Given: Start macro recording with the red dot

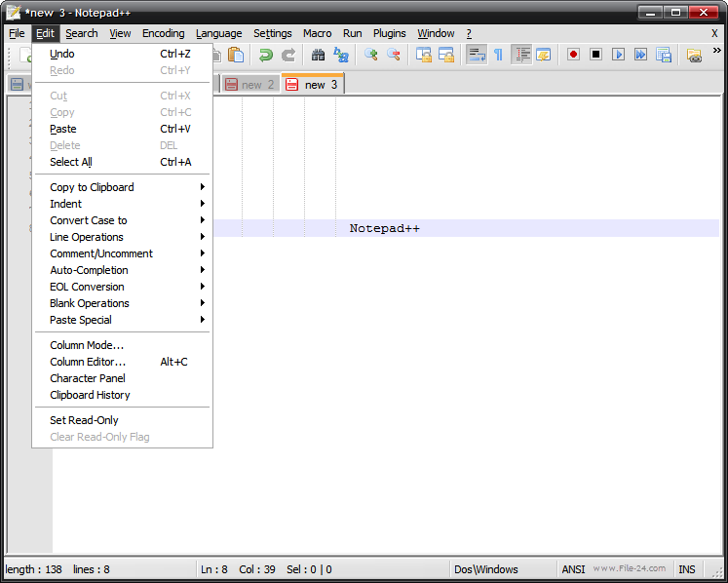Looking at the screenshot, I should pos(573,55).
